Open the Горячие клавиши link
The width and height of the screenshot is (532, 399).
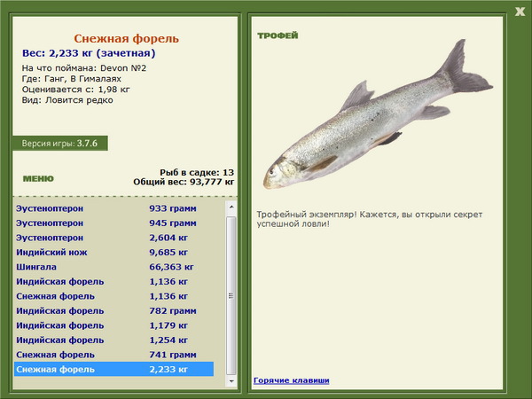point(292,380)
